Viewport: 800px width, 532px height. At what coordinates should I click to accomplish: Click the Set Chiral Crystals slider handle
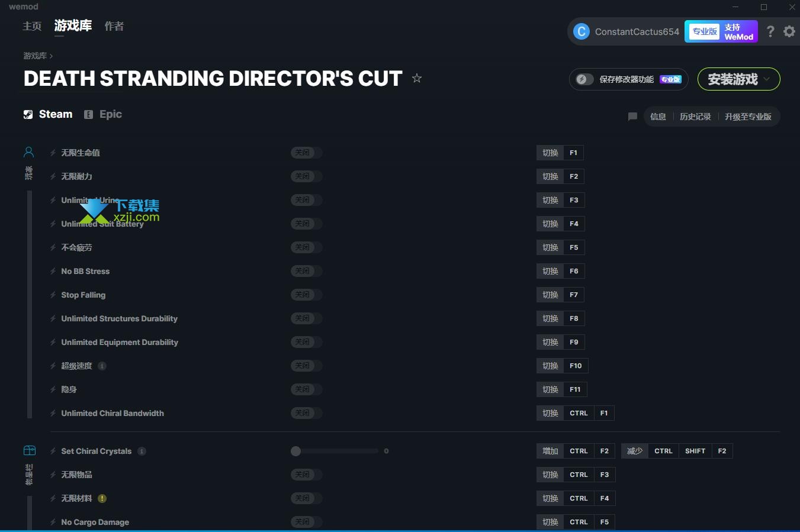point(296,451)
